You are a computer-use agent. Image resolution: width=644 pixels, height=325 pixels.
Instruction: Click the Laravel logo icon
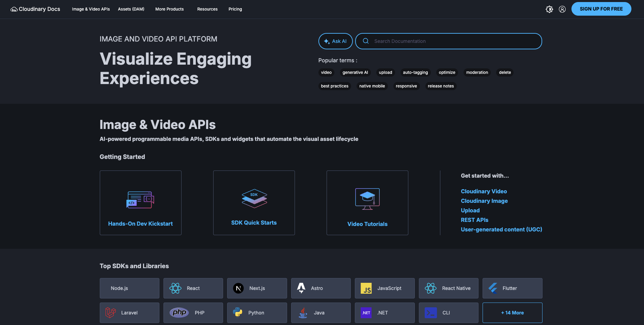coord(110,313)
